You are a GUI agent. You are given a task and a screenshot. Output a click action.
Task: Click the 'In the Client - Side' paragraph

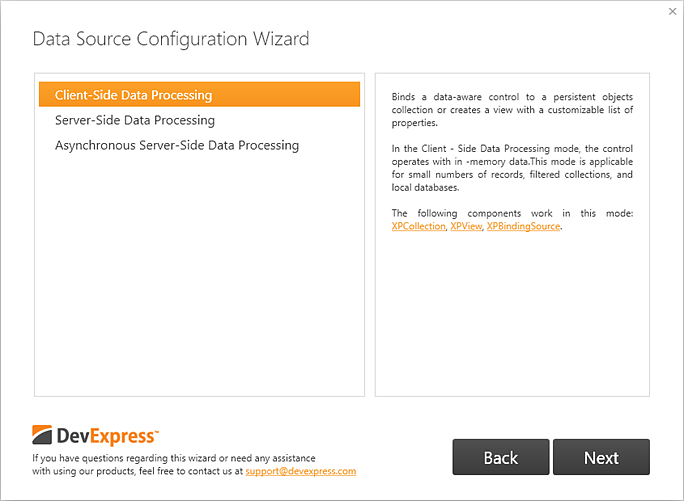pos(512,167)
